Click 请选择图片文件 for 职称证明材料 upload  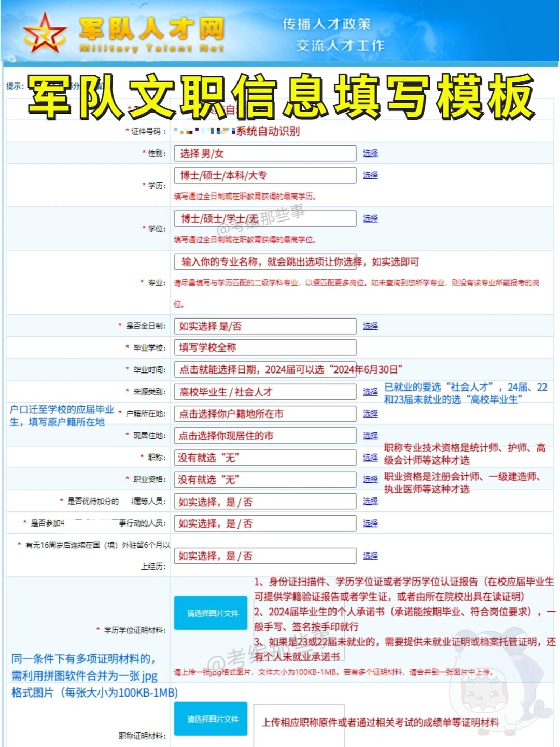tap(211, 720)
